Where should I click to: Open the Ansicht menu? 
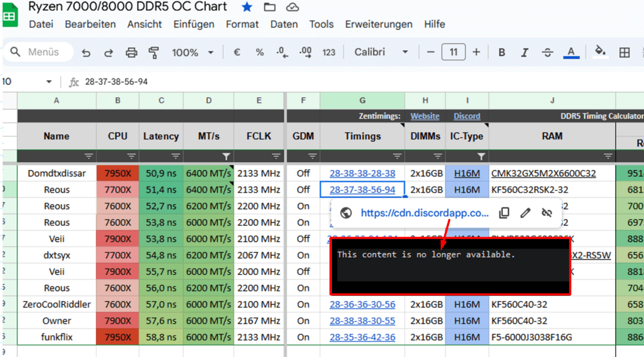click(144, 25)
